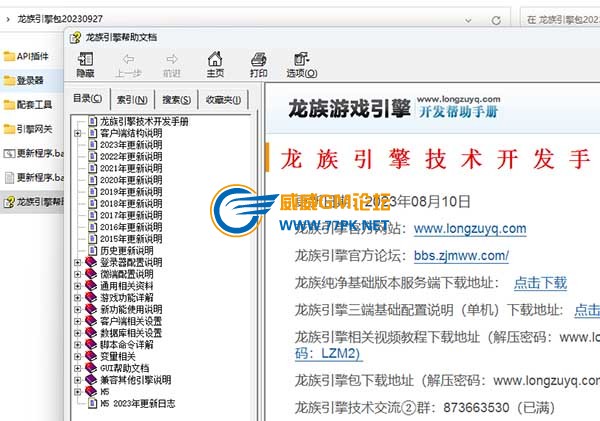Open the 2020年更新说明 topic
Viewport: 600px width, 421px height.
tap(131, 180)
